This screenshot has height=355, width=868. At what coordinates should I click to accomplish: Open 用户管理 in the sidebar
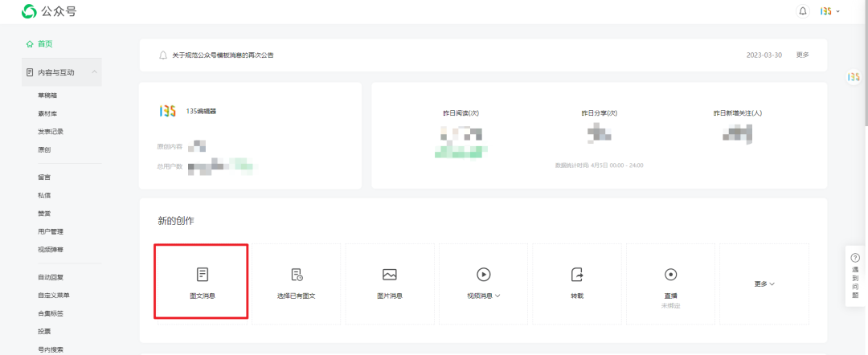click(51, 231)
